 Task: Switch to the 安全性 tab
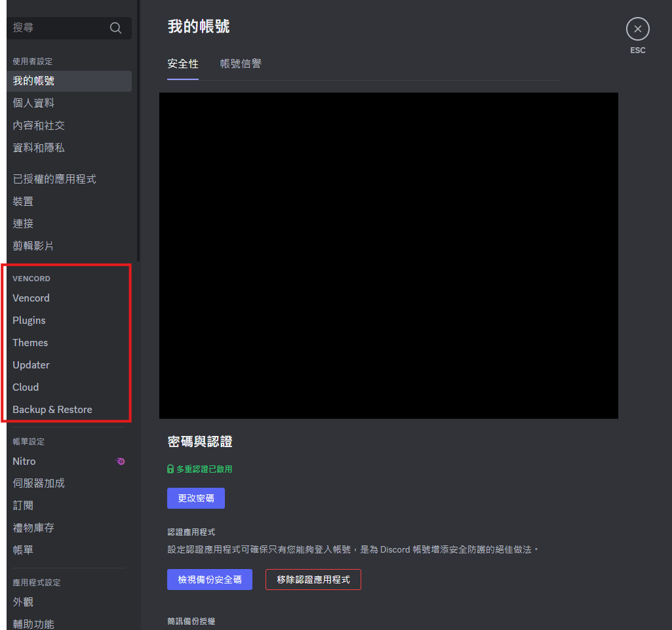point(182,64)
